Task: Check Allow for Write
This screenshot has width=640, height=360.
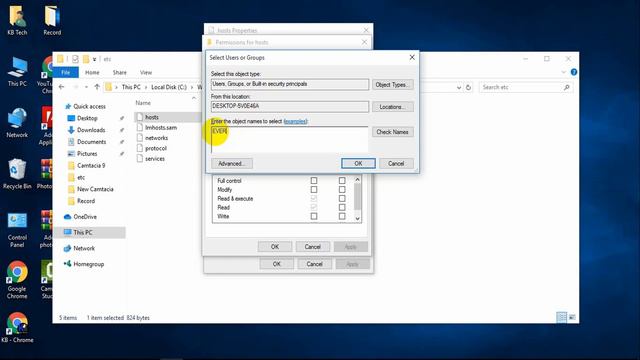Action: click(x=314, y=216)
